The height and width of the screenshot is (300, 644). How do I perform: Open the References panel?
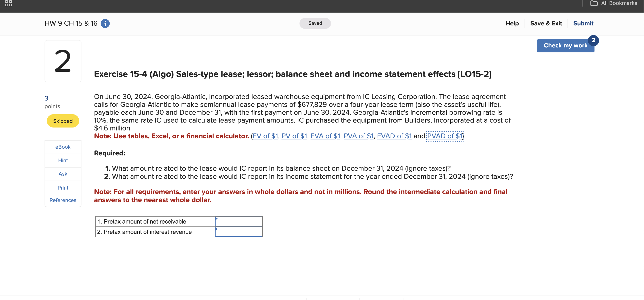click(x=63, y=200)
